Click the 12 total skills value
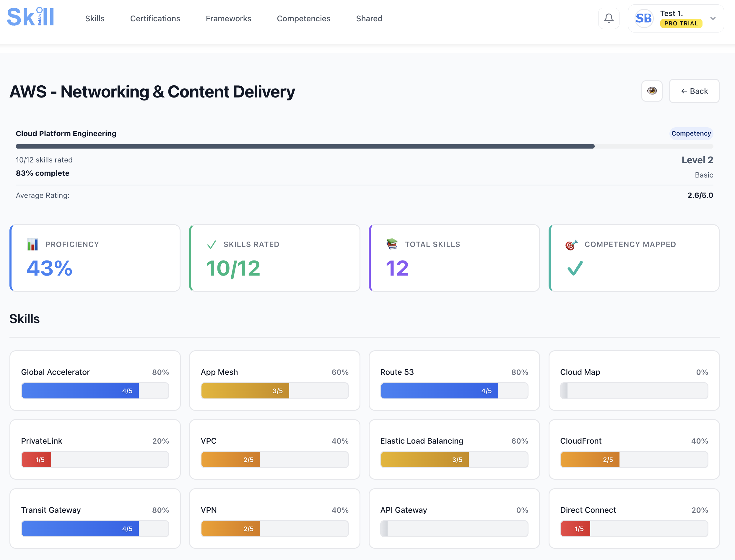The height and width of the screenshot is (560, 735). click(397, 268)
